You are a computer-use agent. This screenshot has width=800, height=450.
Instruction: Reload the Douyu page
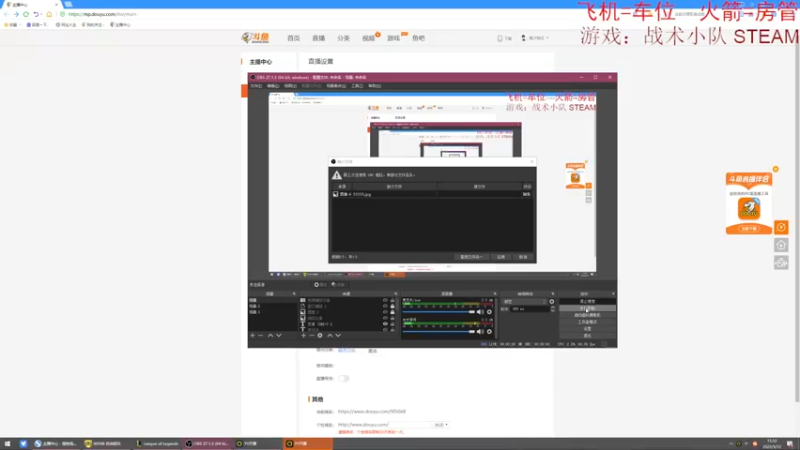point(26,14)
